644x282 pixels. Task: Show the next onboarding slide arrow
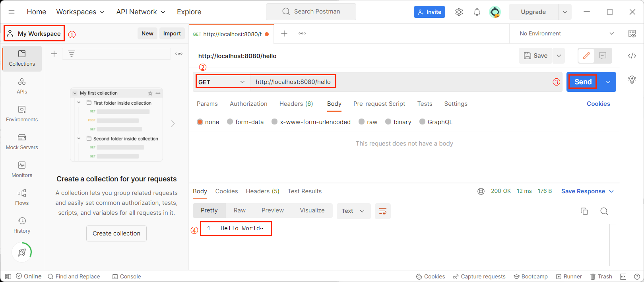coord(173,124)
